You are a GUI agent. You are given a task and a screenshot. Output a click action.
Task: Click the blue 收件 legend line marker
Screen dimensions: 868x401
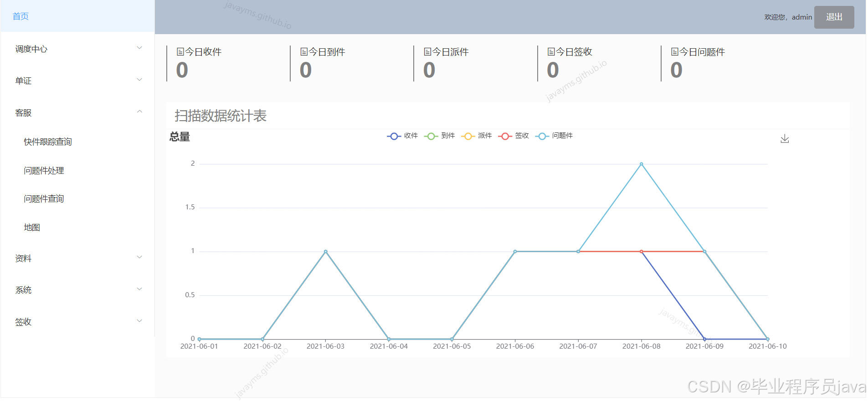click(394, 136)
